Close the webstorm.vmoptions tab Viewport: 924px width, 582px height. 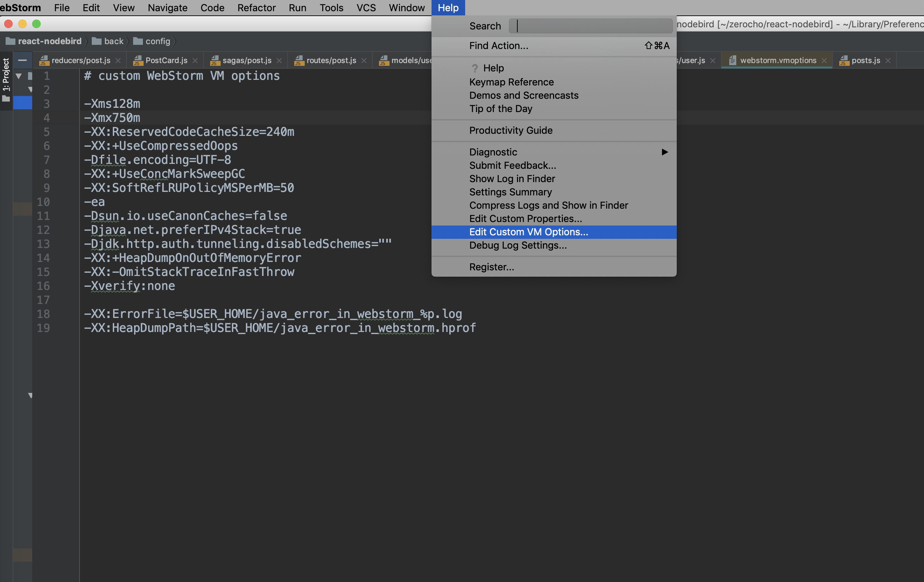(x=824, y=61)
